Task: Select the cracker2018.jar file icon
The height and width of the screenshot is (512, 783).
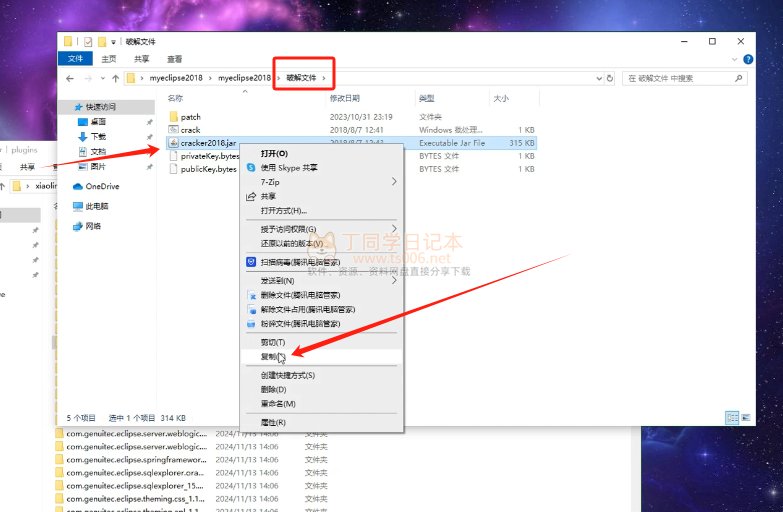Action: click(x=173, y=143)
